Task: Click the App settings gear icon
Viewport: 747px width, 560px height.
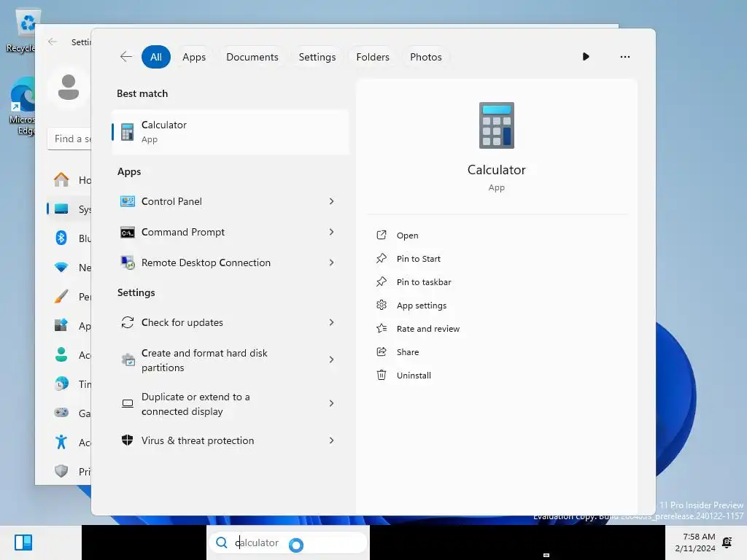Action: coord(381,305)
